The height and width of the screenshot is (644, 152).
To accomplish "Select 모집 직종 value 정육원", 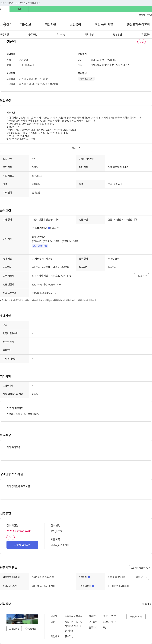I will pos(35,167).
